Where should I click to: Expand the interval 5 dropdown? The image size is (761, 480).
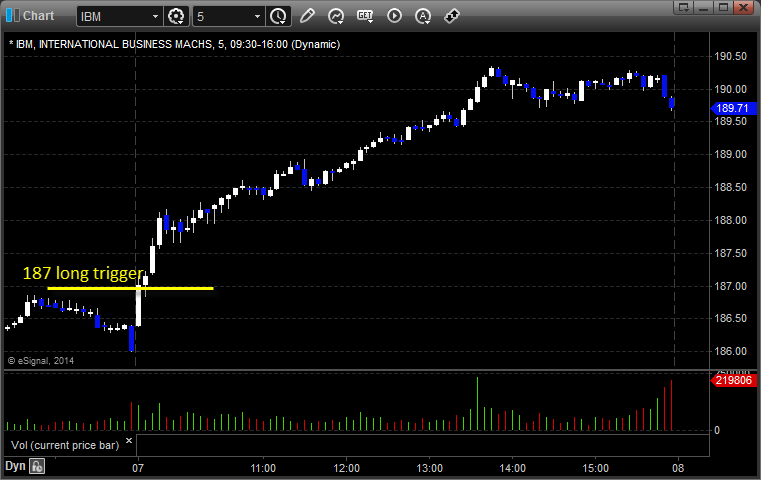257,17
